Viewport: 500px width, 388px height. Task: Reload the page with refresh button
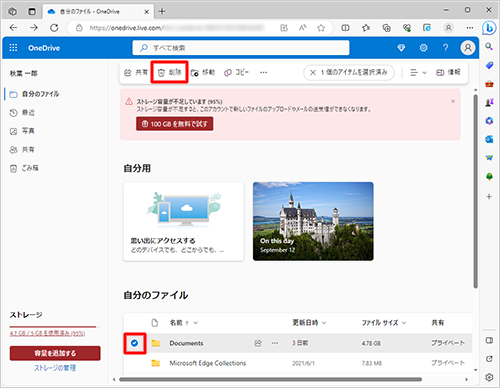[x=54, y=28]
